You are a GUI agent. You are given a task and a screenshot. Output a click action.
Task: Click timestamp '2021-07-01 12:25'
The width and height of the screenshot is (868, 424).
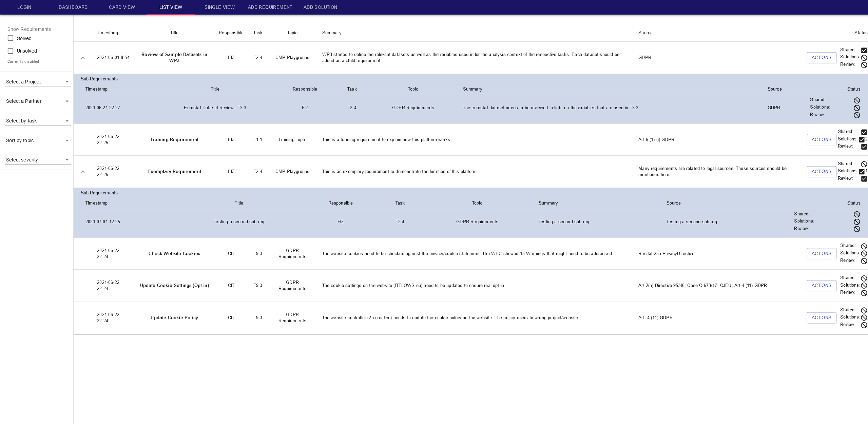pos(103,222)
